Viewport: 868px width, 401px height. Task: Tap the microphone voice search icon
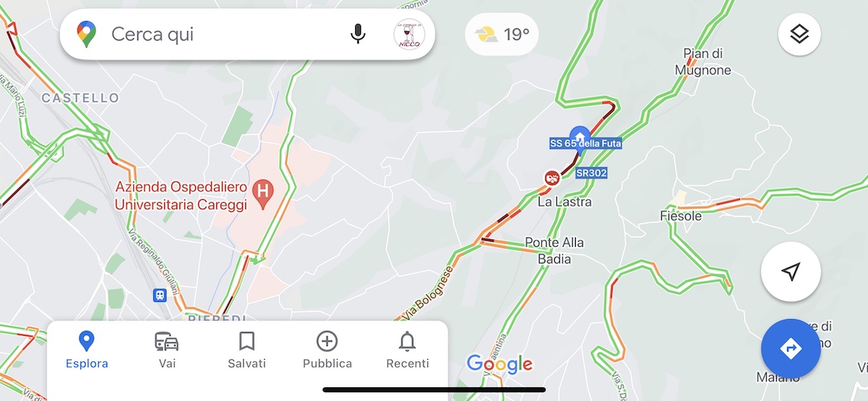point(357,34)
